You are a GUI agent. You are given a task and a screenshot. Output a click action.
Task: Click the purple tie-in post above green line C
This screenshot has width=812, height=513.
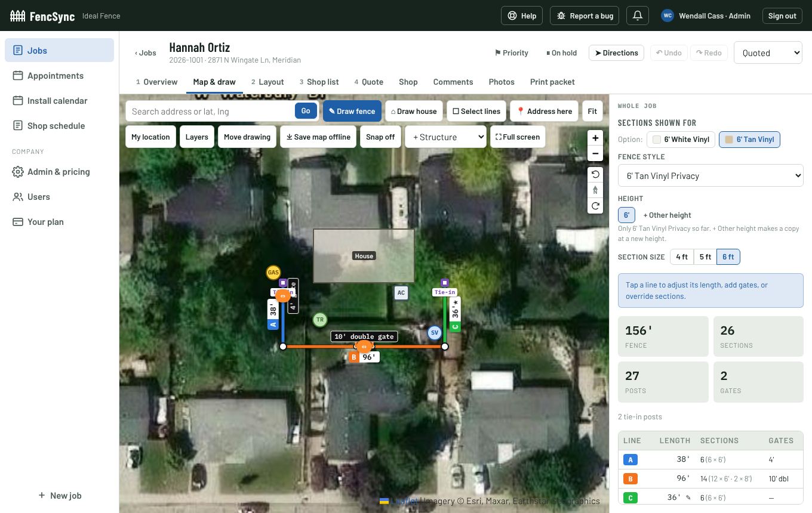click(x=445, y=282)
